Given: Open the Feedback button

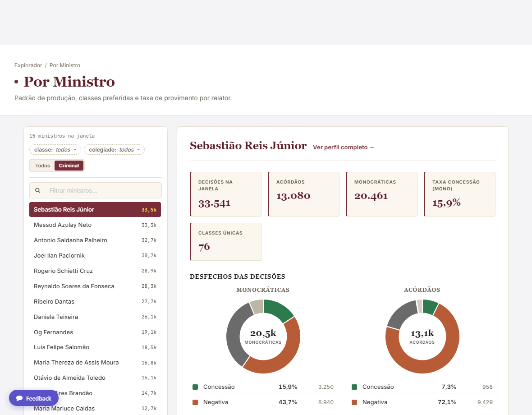Looking at the screenshot, I should [34, 398].
